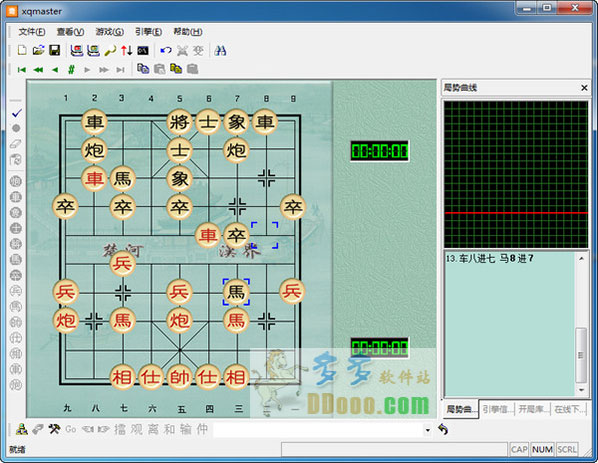This screenshot has width=598, height=463.
Task: Click the save floppy disk icon
Action: pyautogui.click(x=55, y=51)
